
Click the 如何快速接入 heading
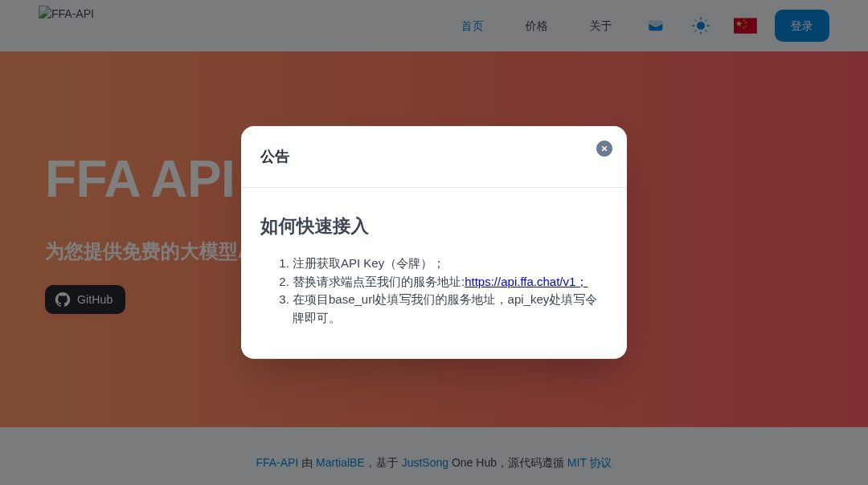(314, 226)
